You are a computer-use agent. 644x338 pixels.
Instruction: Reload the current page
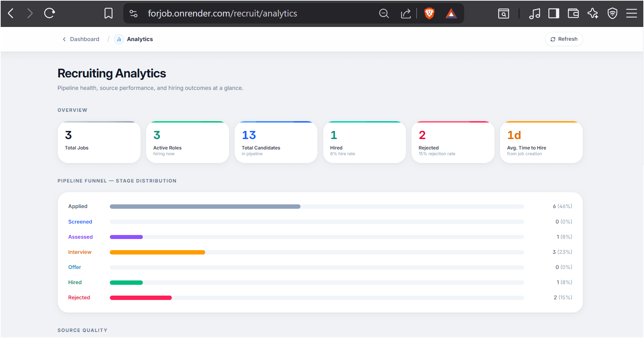click(50, 13)
